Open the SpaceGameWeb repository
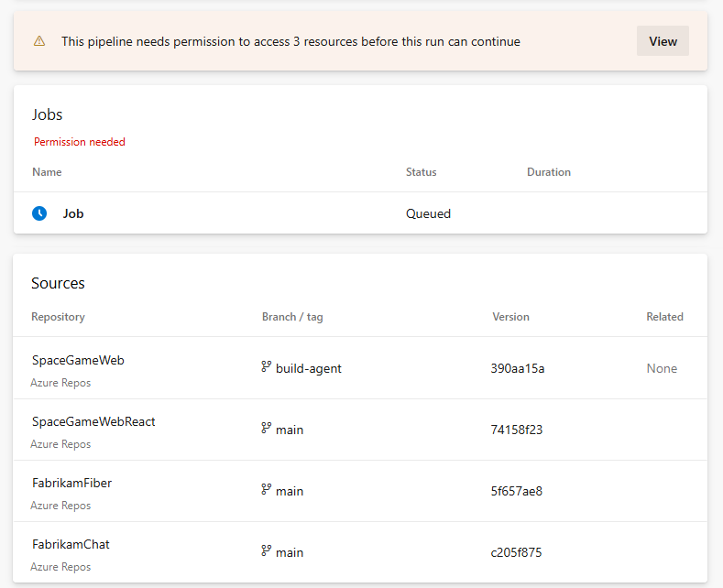The width and height of the screenshot is (723, 588). coord(78,360)
